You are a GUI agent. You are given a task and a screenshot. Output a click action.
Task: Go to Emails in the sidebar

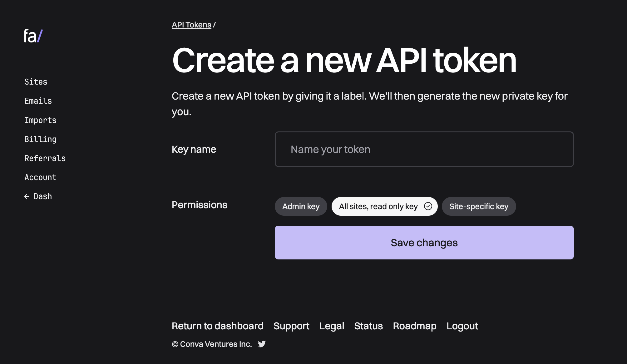[x=38, y=101]
